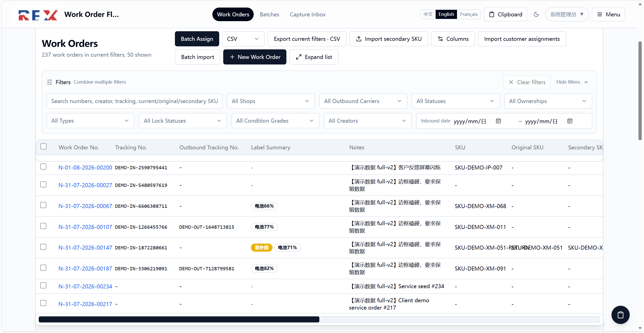Open the floating clipboard button
This screenshot has height=333, width=644.
click(620, 315)
